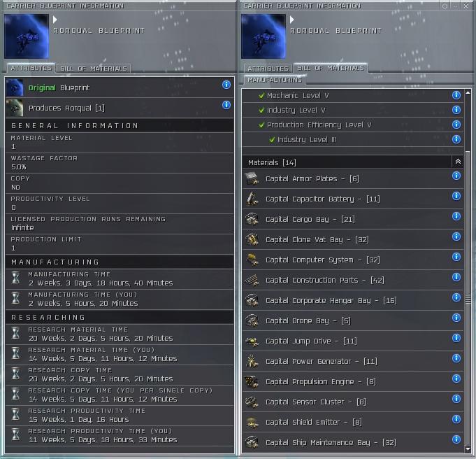Click the Production Efficiency Level V skill text
This screenshot has width=476, height=459.
tap(319, 125)
